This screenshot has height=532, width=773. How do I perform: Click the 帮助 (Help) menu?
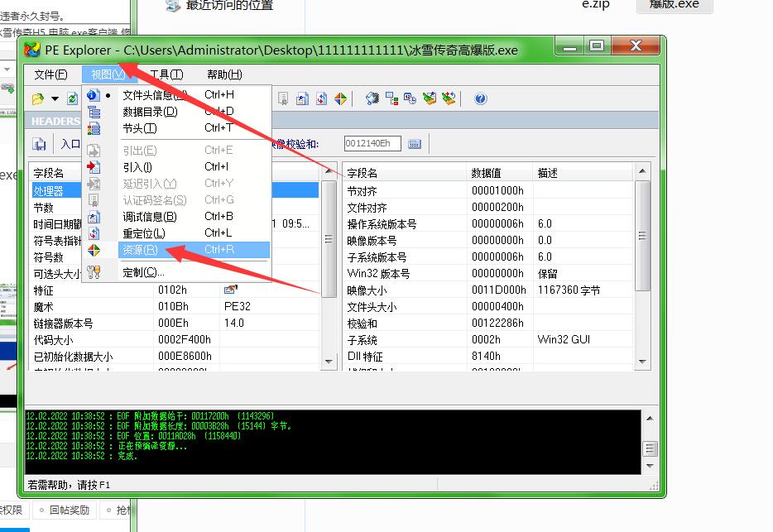[224, 74]
